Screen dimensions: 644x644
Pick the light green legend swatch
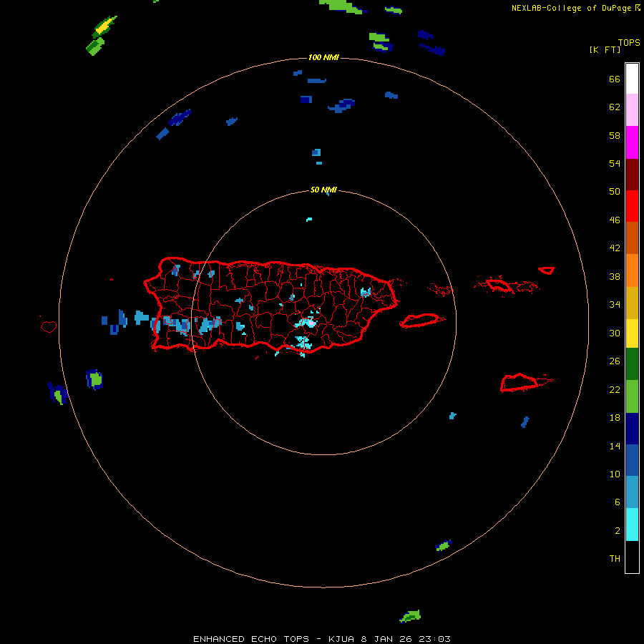tap(632, 396)
